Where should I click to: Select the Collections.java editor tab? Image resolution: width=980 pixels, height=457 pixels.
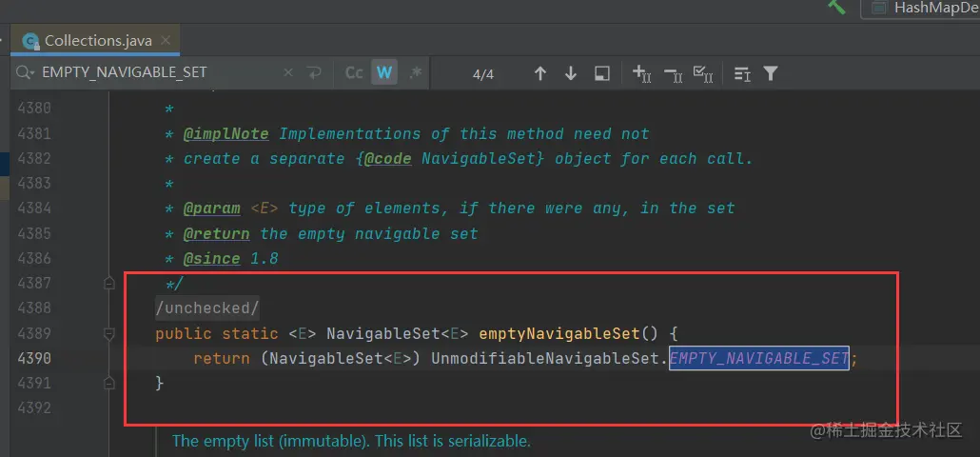[x=97, y=41]
